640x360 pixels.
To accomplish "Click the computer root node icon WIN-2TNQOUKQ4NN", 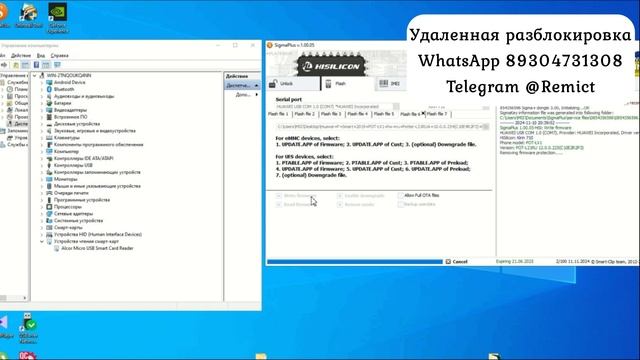I will (x=42, y=76).
